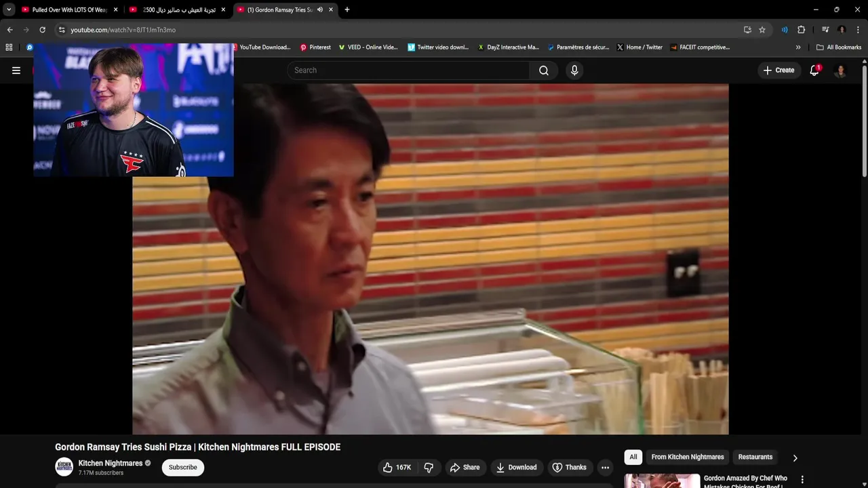Click the video player to pause
The image size is (868, 488).
click(x=430, y=259)
